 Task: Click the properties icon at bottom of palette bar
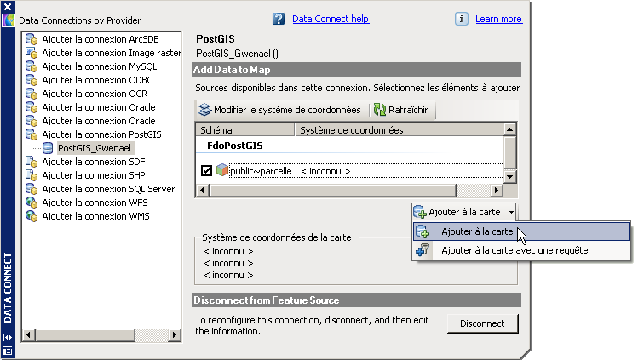click(8, 350)
